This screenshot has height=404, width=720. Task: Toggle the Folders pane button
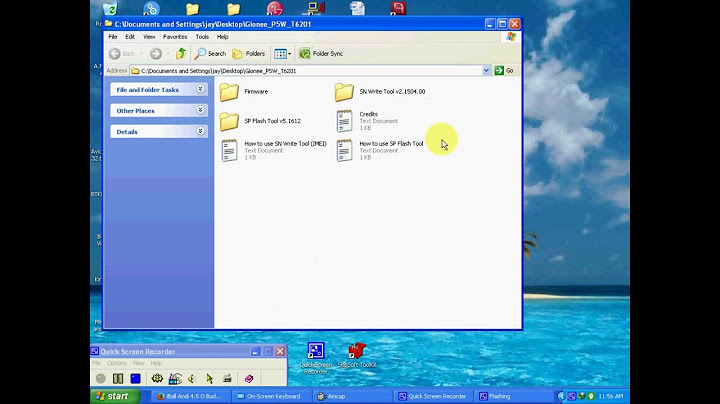point(248,54)
